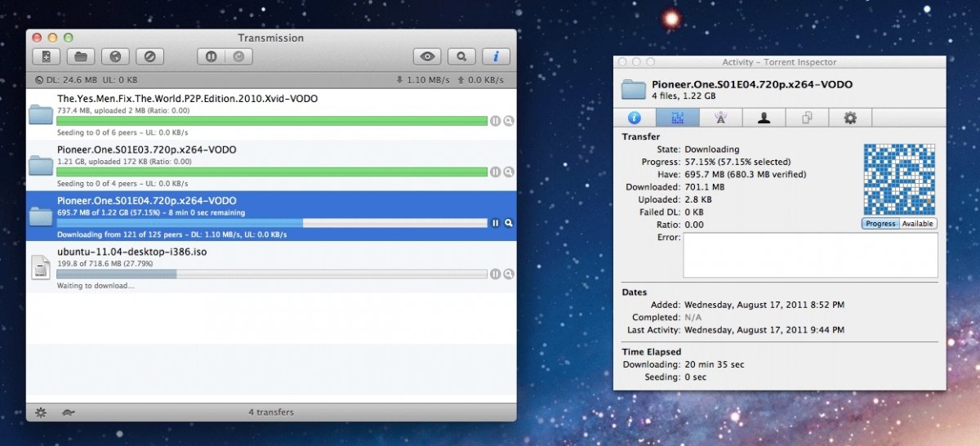This screenshot has height=446, width=980.
Task: Click the Create Torrent File toolbar icon
Action: (x=47, y=56)
